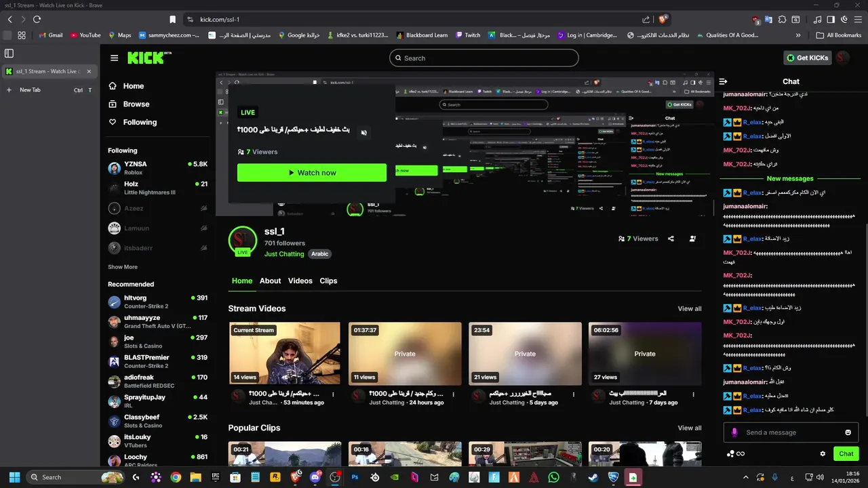Open Brave's vertical tabs sidebar toggle
The width and height of the screenshot is (868, 488).
click(x=9, y=54)
